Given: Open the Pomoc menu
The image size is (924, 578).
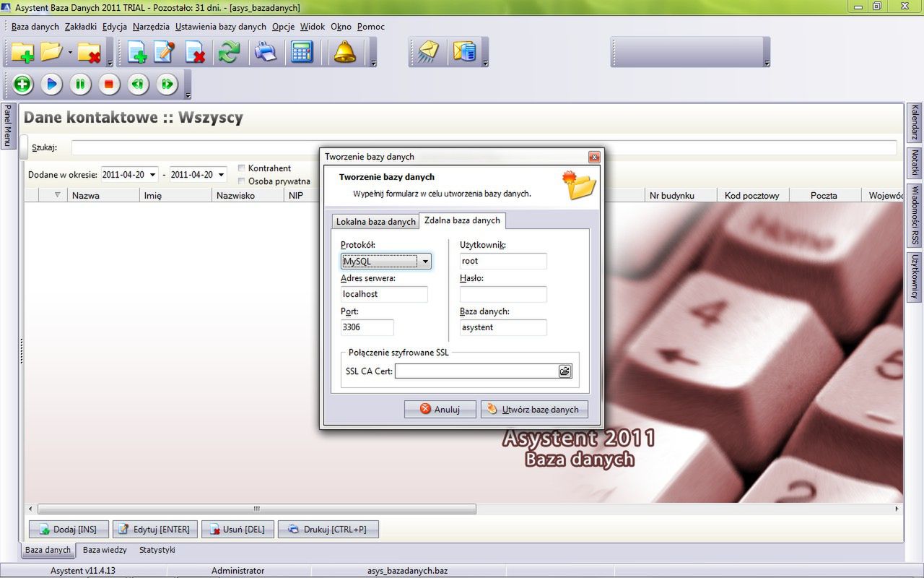Looking at the screenshot, I should (x=371, y=27).
